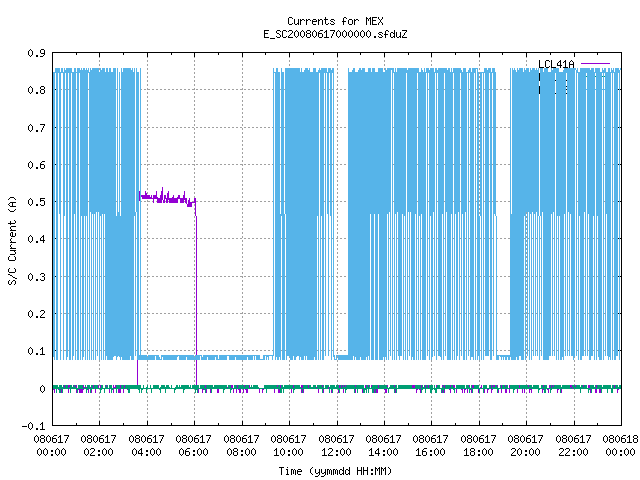Click the purple legend line sample beside LCL41A
Image resolution: width=640 pixels, height=480 pixels.
pos(595,64)
